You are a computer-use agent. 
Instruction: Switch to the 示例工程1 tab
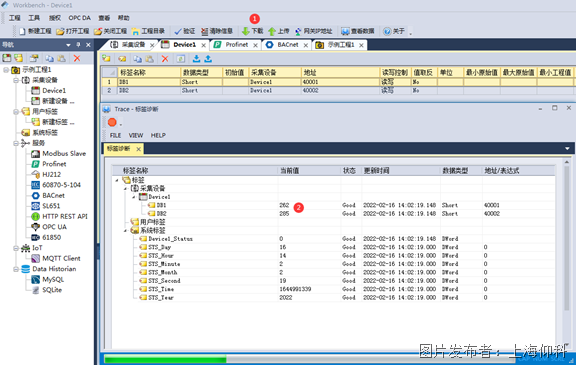point(341,44)
